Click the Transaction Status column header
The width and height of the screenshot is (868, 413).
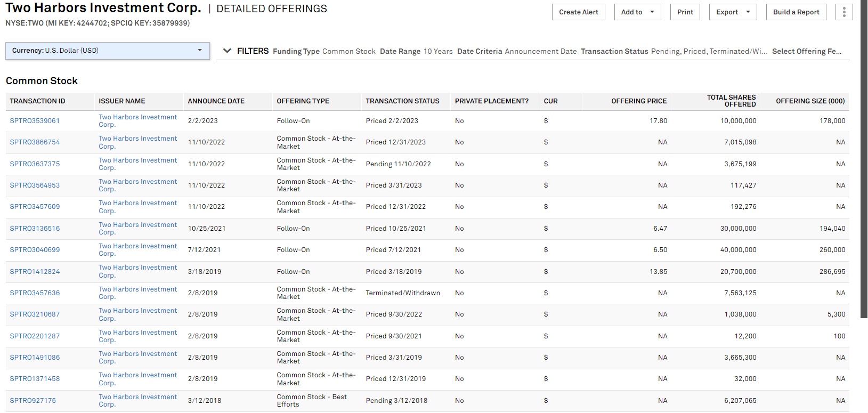402,101
